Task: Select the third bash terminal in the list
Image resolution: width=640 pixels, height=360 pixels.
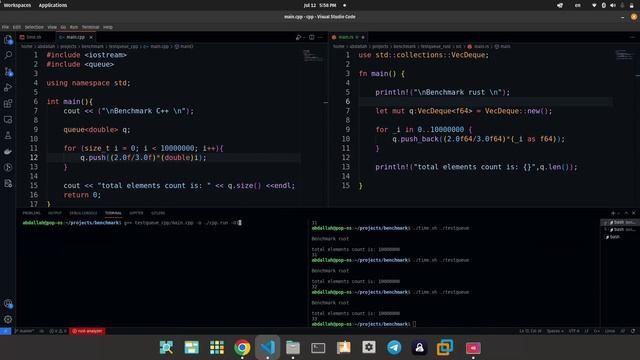Action: pos(620,237)
